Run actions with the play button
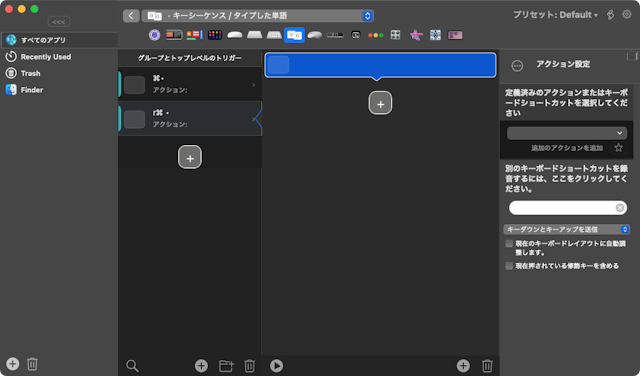The image size is (640, 376). pyautogui.click(x=276, y=366)
